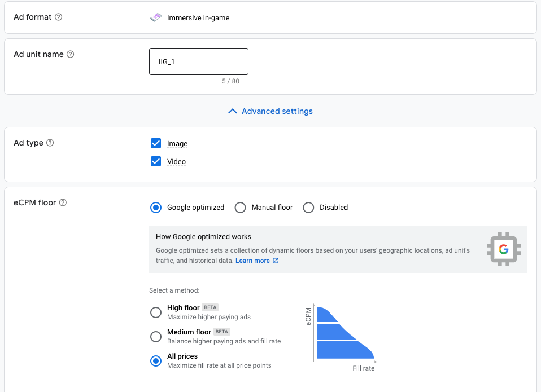Click the Google optimized chip icon
541x392 pixels.
point(503,249)
